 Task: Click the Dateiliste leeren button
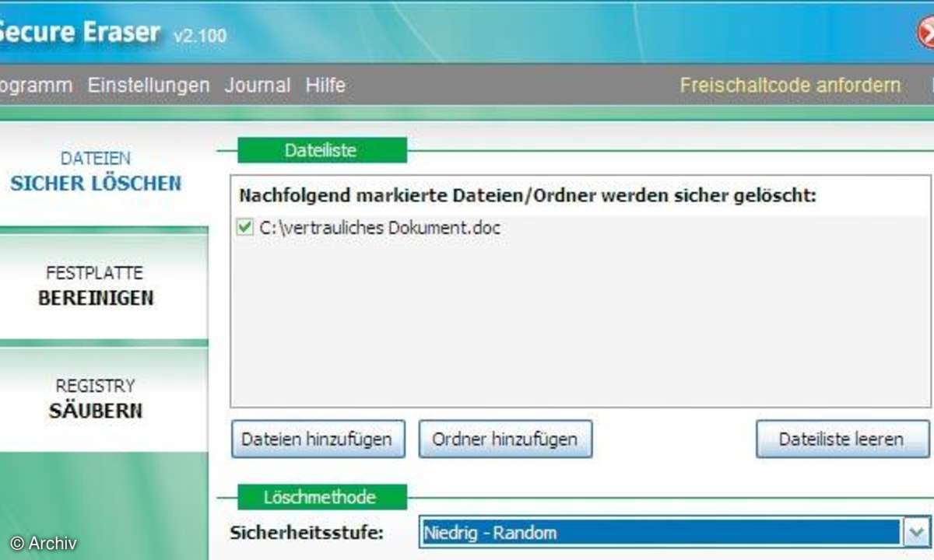[842, 439]
